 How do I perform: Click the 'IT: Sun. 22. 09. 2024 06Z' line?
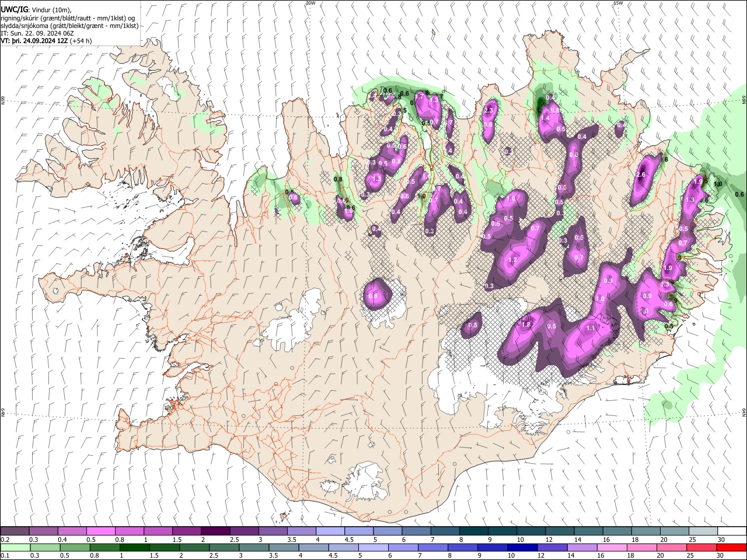click(x=37, y=33)
